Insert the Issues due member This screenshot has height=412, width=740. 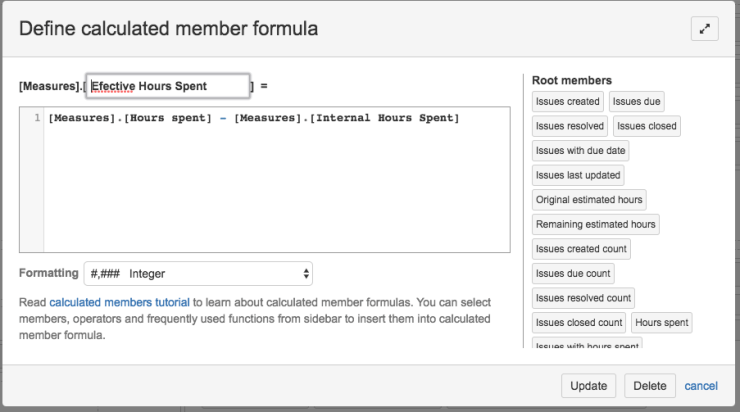[637, 101]
